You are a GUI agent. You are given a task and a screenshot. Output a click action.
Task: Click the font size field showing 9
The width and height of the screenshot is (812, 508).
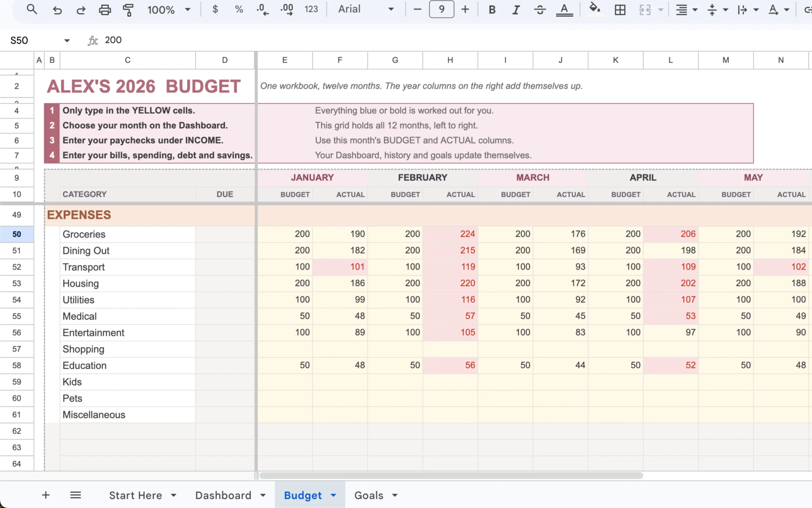442,9
